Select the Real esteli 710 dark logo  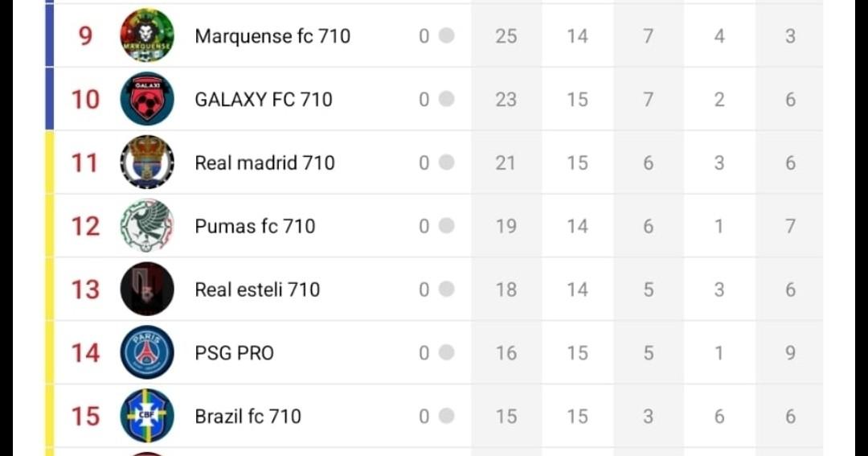click(147, 290)
